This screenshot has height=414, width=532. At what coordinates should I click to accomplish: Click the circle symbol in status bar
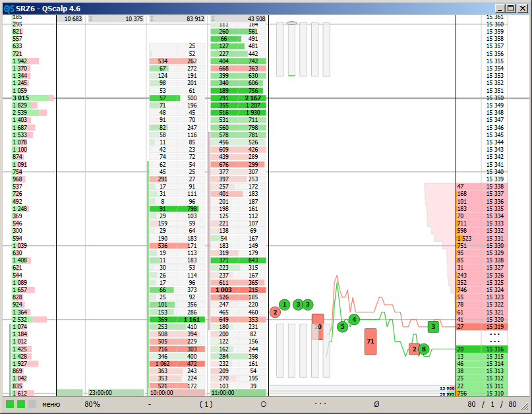pyautogui.click(x=264, y=403)
